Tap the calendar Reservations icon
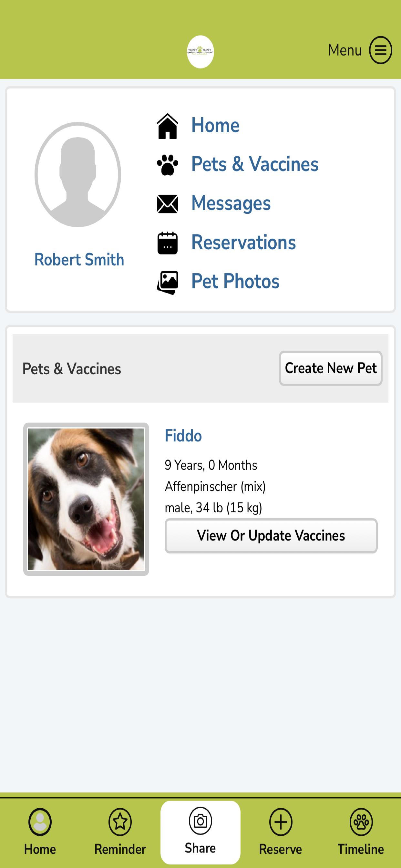Viewport: 401px width, 868px height. [168, 243]
